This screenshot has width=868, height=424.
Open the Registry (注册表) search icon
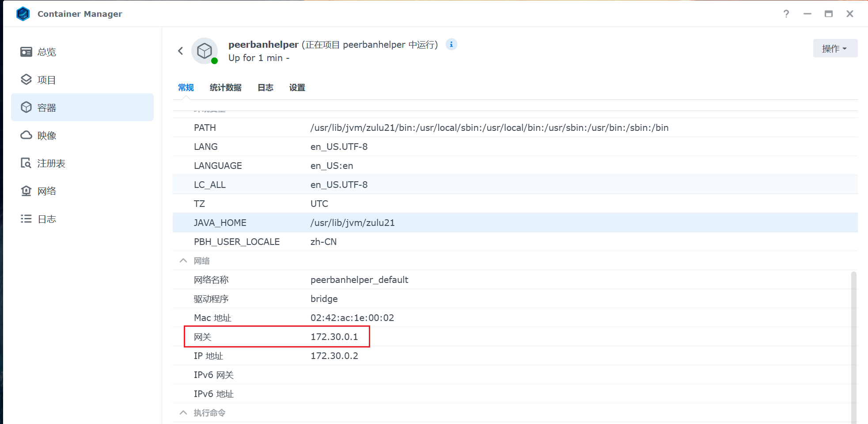26,163
